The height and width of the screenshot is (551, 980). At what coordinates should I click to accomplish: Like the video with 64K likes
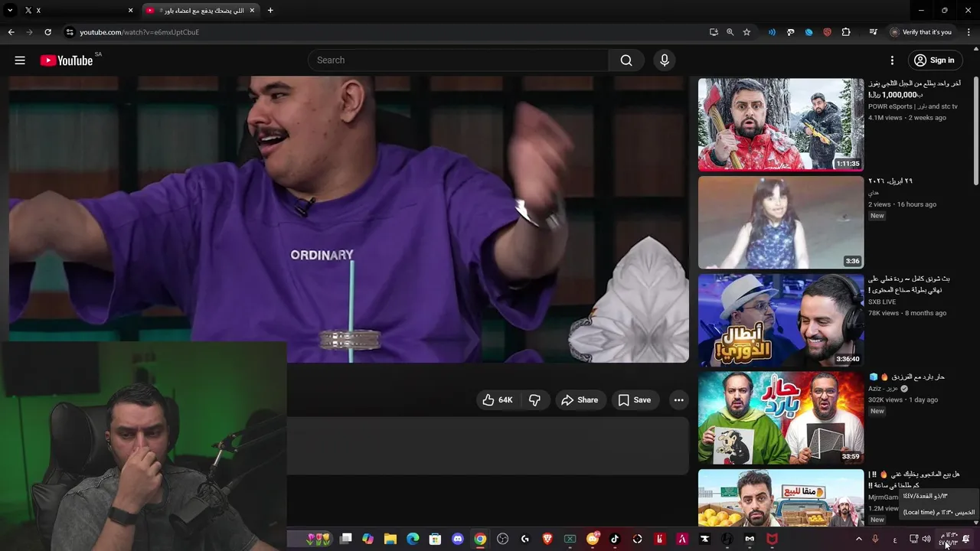pos(497,400)
